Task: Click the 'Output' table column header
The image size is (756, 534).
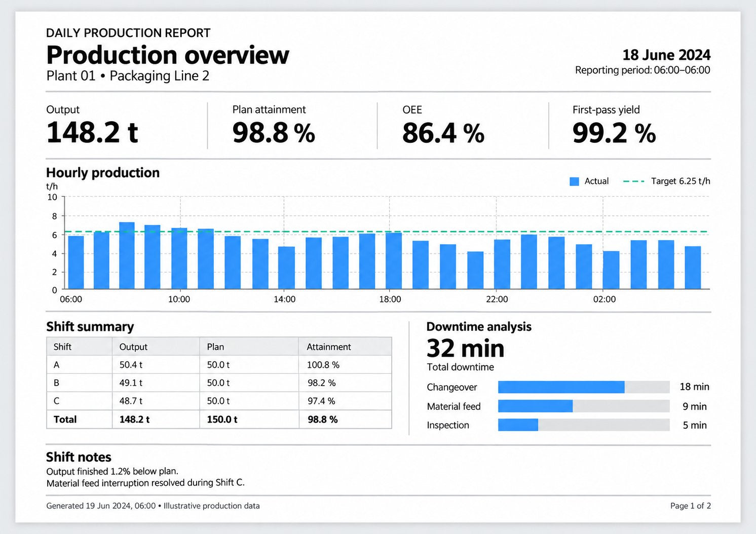Action: 133,347
